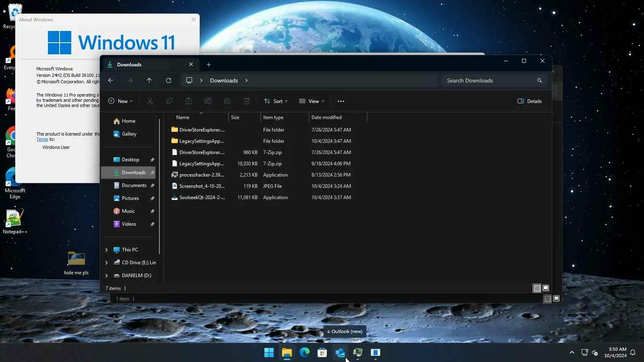The height and width of the screenshot is (362, 644).
Task: Refresh the Downloads folder view
Action: (x=169, y=80)
